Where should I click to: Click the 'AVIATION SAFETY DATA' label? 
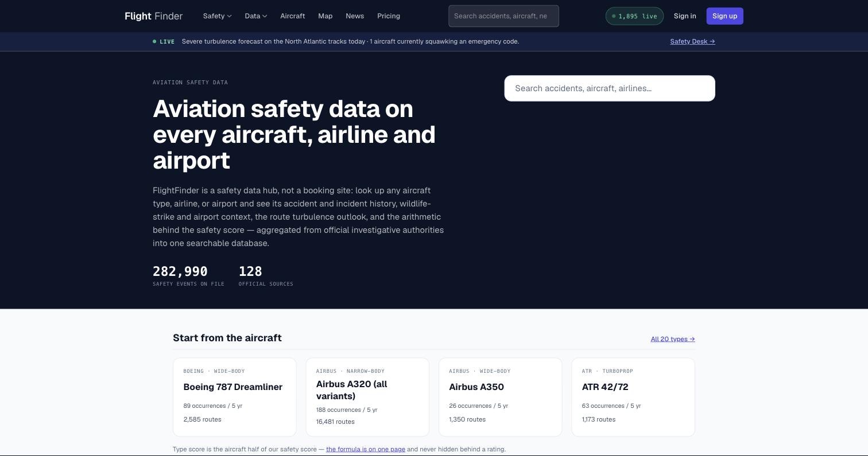(x=190, y=83)
